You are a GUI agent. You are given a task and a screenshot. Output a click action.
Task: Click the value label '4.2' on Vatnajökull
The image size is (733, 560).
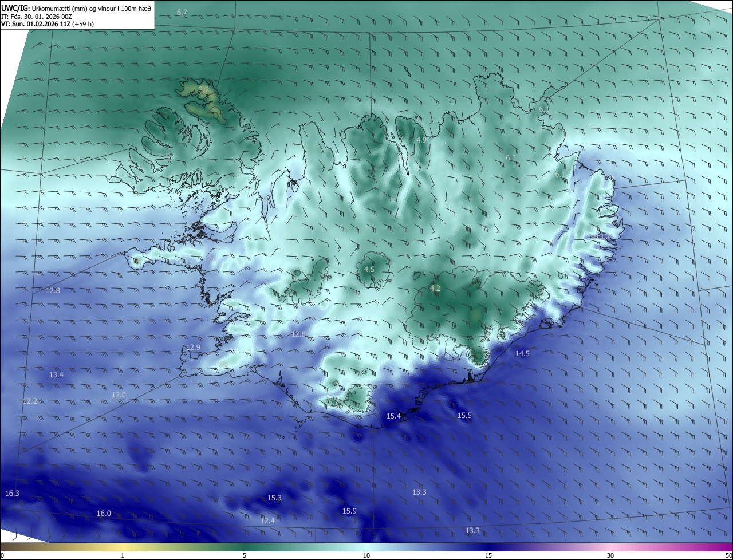point(435,288)
